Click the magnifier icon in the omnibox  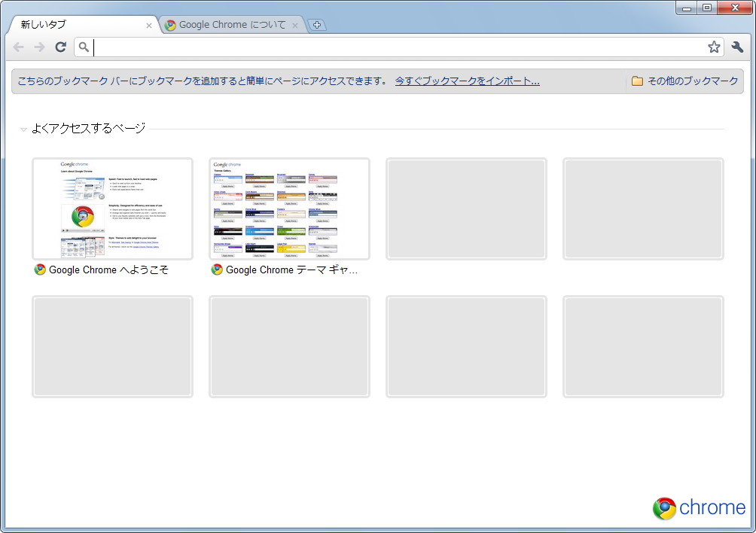click(x=84, y=47)
